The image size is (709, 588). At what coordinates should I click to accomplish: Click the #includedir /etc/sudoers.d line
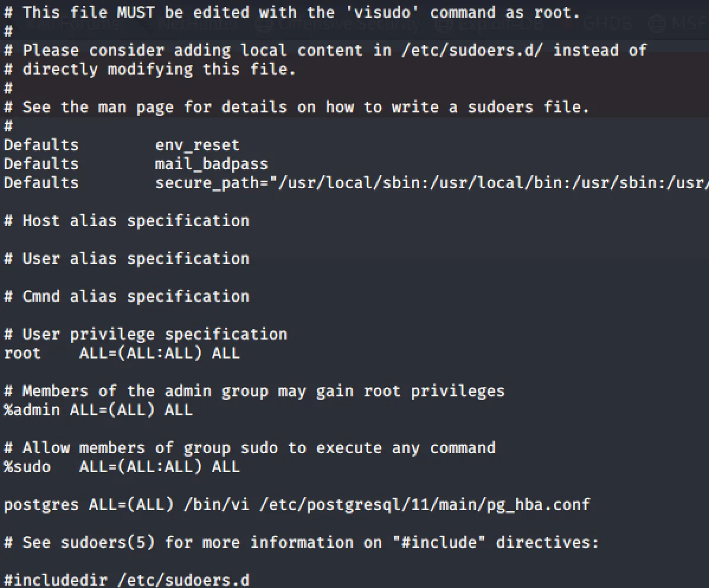(127, 580)
